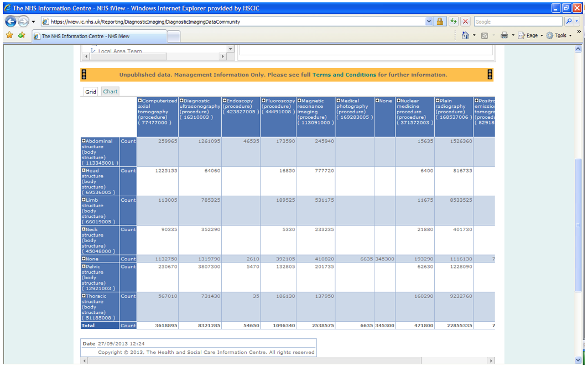Viewport: 588px width, 367px height.
Task: Click the security padlock icon
Action: (440, 22)
